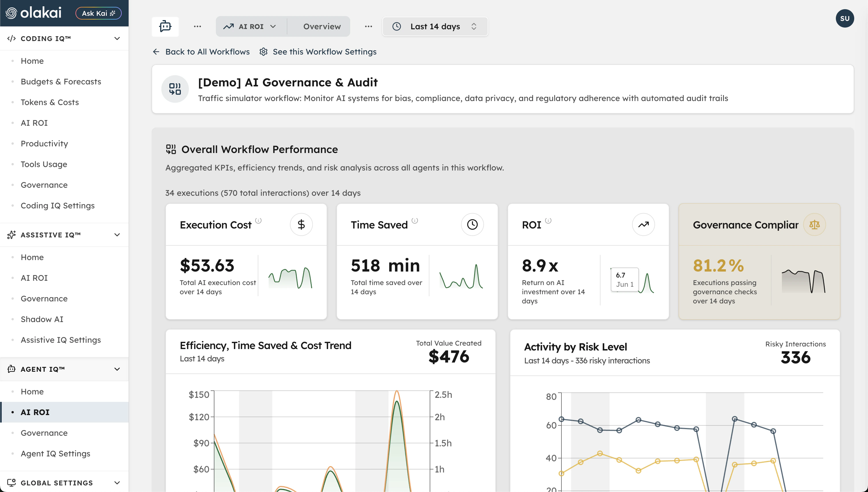
Task: Open Coding IQ Home
Action: pyautogui.click(x=32, y=61)
